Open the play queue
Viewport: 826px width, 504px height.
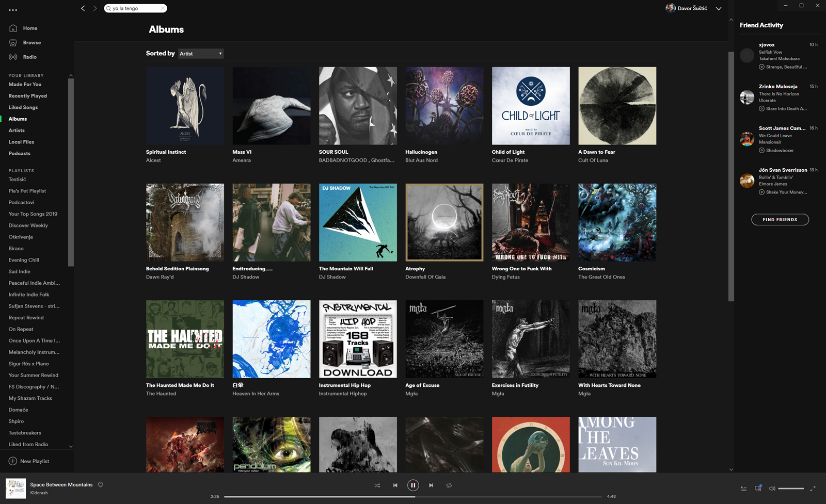[744, 489]
